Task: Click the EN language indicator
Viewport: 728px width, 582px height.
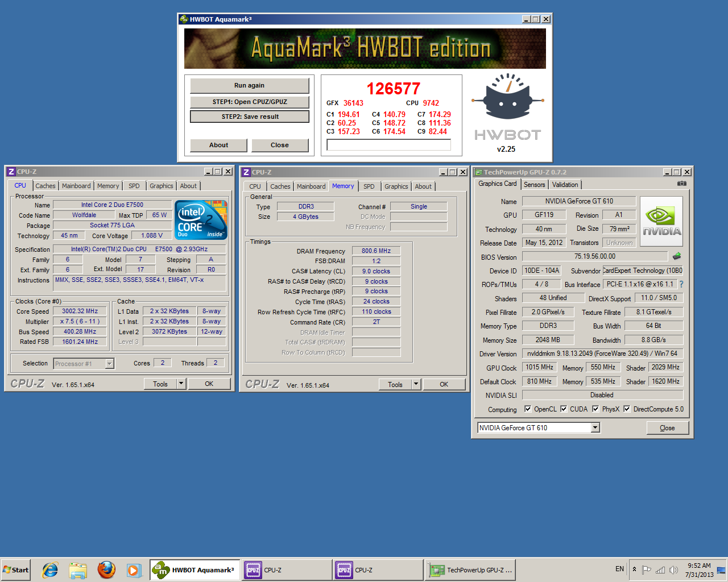Action: click(620, 569)
